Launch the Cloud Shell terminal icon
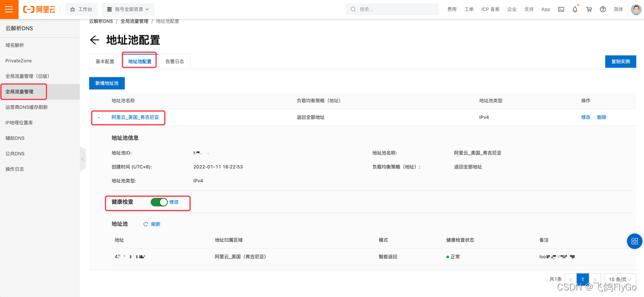 (561, 9)
